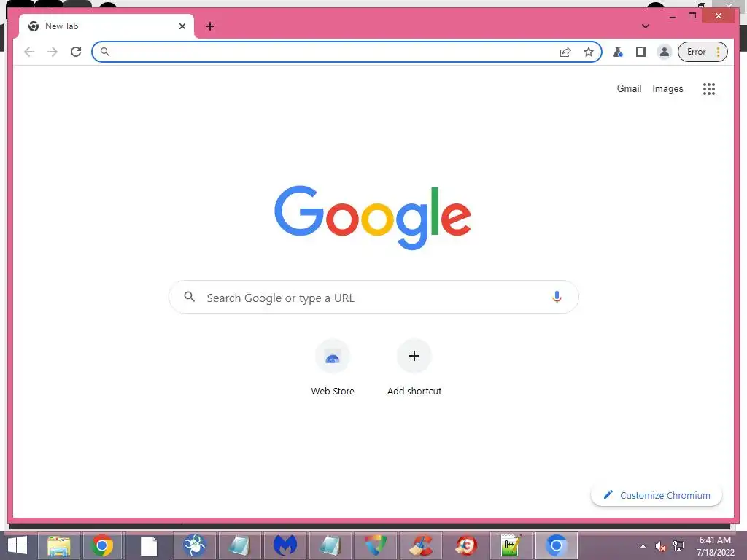Launch Google Chrome from the taskbar

(102, 545)
